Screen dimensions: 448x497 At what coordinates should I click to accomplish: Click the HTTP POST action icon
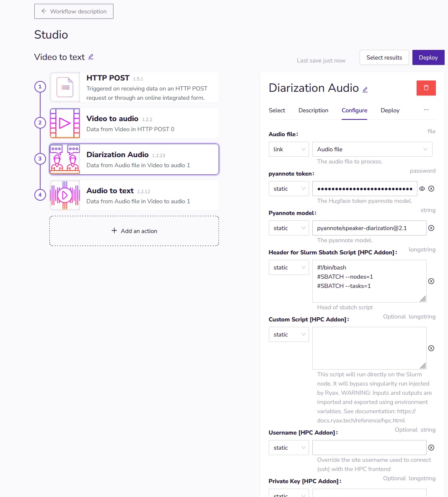[65, 88]
